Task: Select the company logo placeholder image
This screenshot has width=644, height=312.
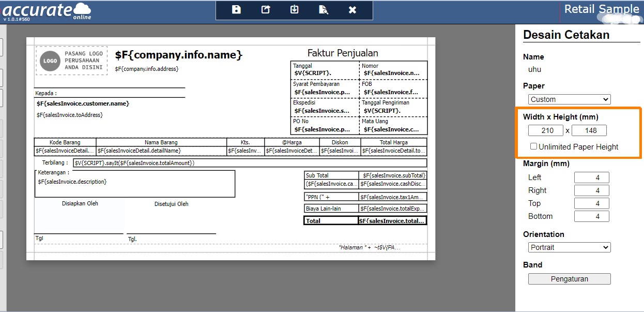Action: (x=71, y=61)
